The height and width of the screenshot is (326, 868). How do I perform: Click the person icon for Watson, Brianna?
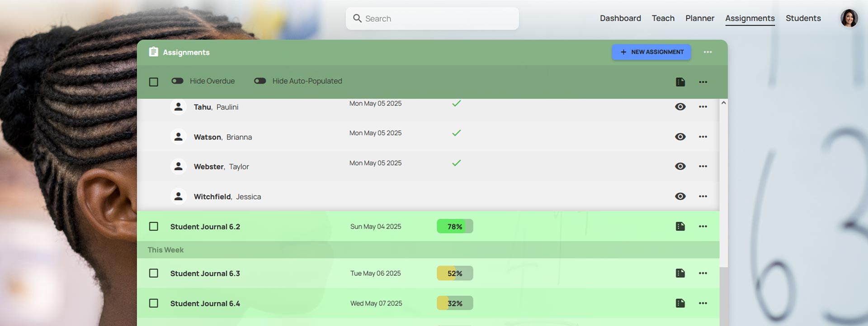click(179, 136)
